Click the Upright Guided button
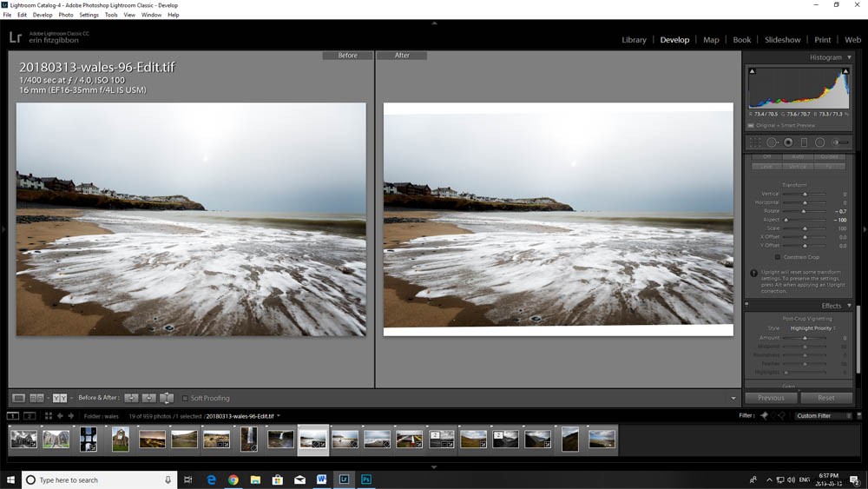This screenshot has width=868, height=489. [829, 156]
